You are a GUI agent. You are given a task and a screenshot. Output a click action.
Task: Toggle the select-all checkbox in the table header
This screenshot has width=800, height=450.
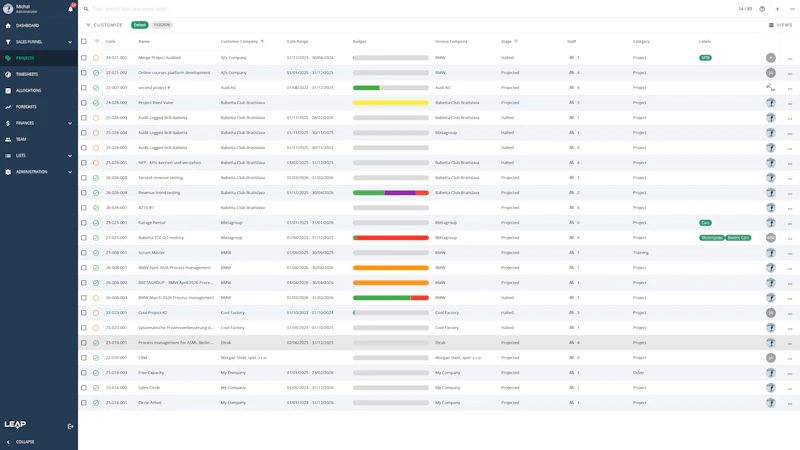coord(84,41)
